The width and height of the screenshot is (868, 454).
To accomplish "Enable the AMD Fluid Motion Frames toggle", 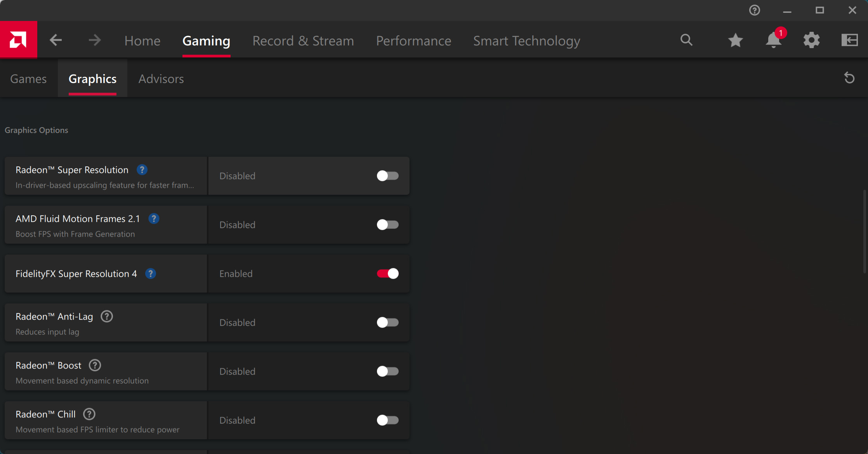I will click(x=387, y=225).
